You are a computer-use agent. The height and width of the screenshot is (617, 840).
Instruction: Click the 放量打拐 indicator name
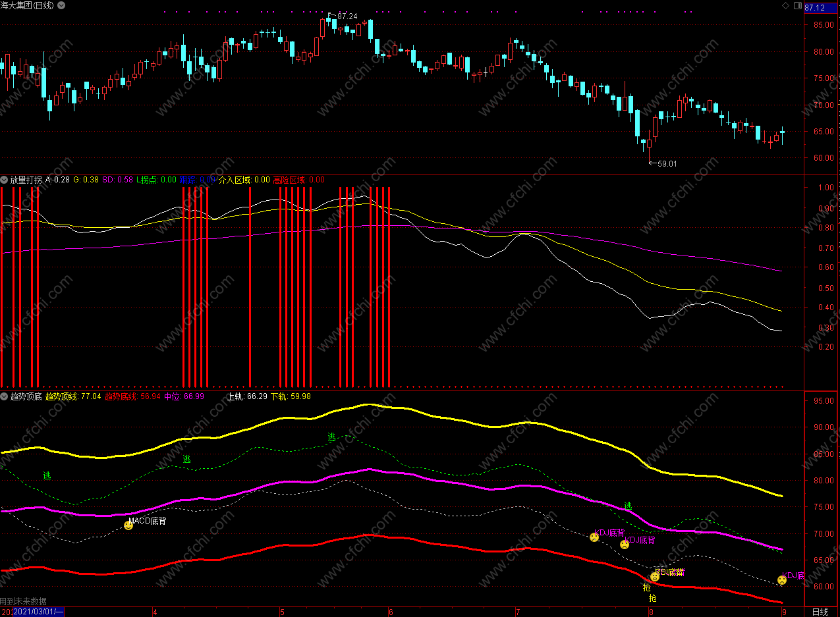point(26,179)
